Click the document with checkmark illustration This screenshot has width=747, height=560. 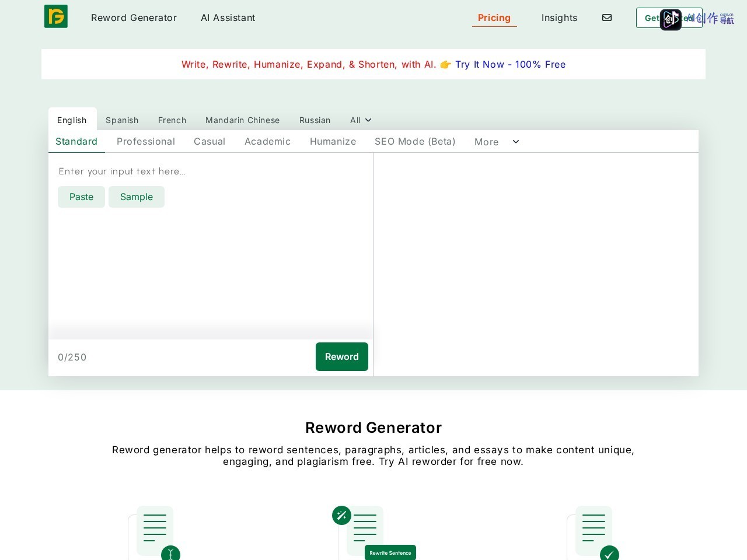(x=593, y=533)
